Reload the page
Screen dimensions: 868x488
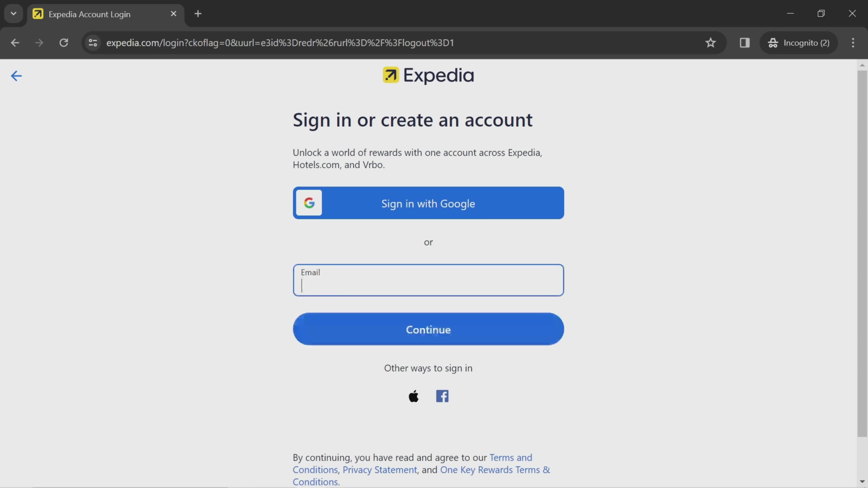(64, 43)
